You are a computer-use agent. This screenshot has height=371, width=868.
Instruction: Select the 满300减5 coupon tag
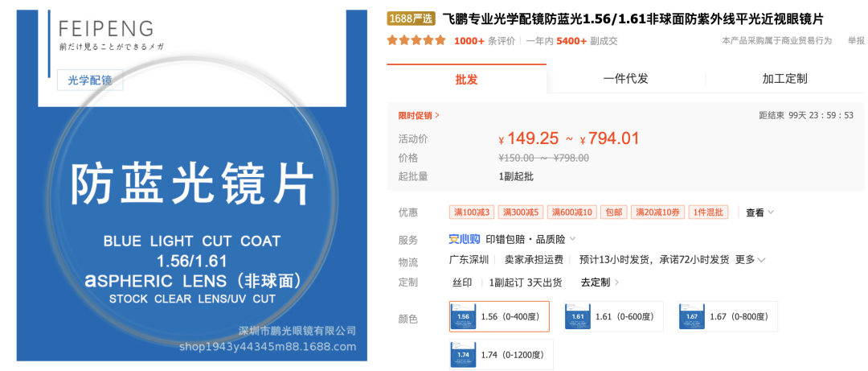[x=522, y=212]
